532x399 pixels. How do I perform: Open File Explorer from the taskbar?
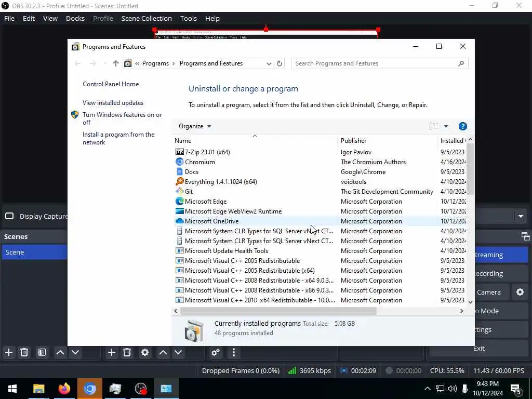coord(38,389)
